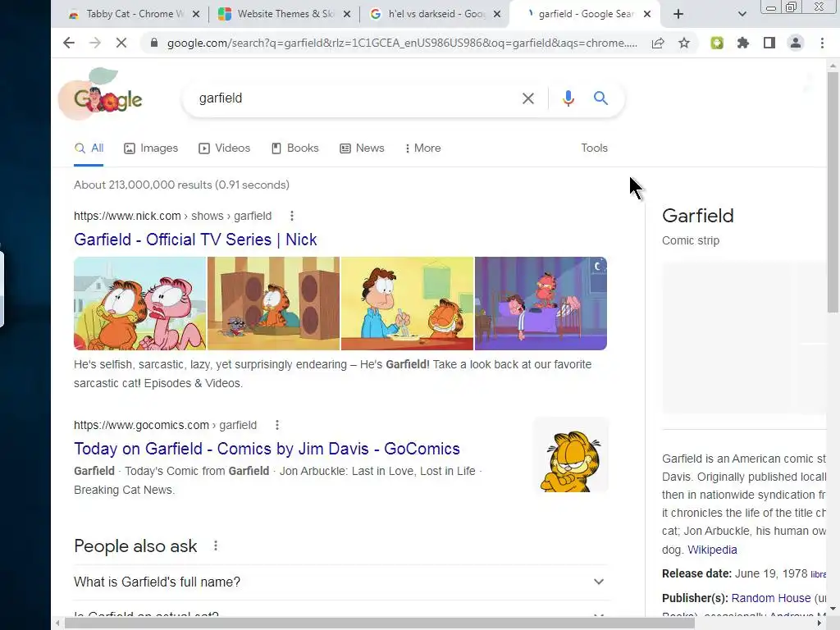This screenshot has width=840, height=630.
Task: Open the Wikipedia link in knowledge panel
Action: (x=712, y=550)
